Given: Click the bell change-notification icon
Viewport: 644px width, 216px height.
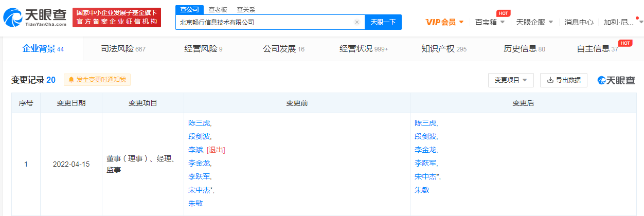Looking at the screenshot, I should point(71,80).
